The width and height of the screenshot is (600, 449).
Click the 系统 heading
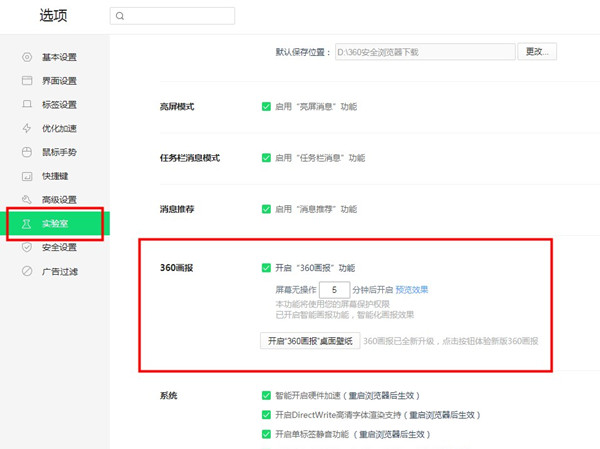tap(168, 395)
